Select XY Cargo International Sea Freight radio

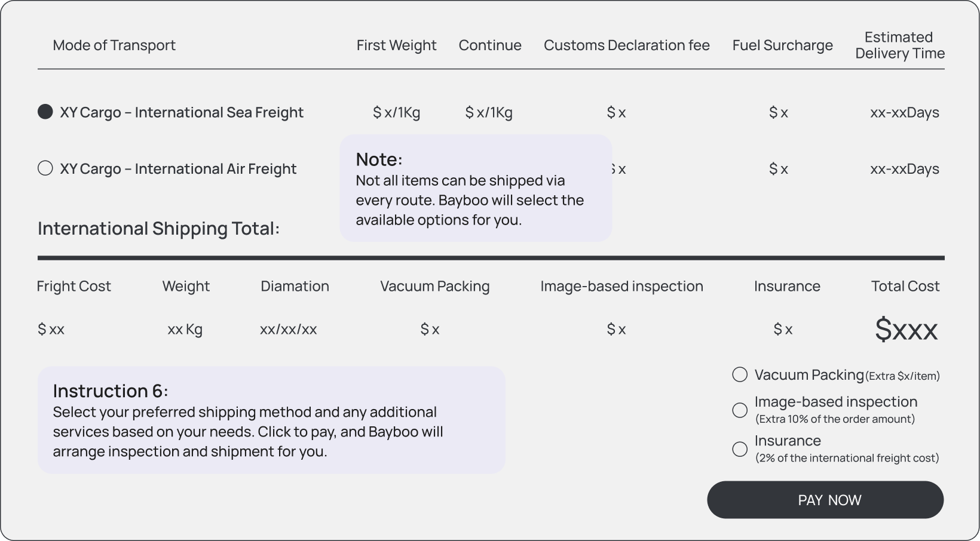(45, 112)
